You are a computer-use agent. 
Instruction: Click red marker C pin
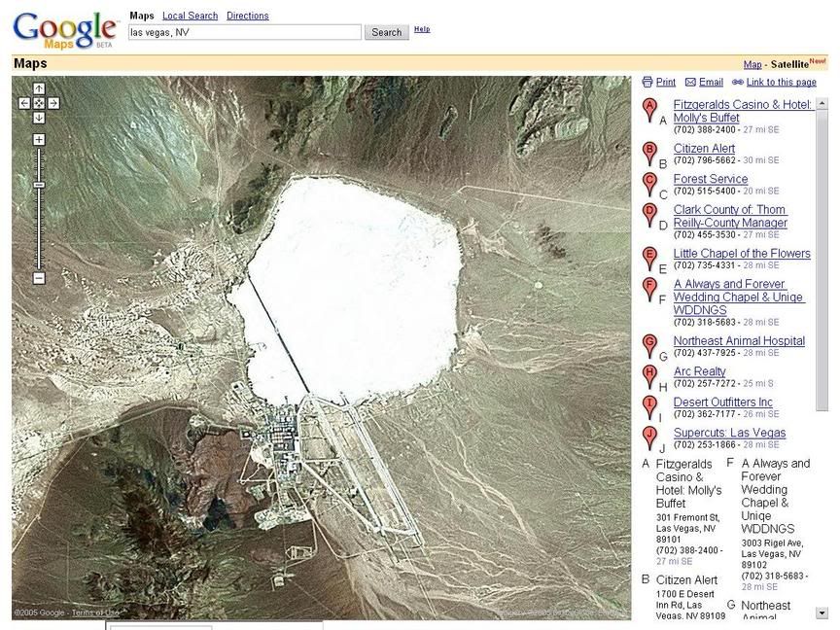pyautogui.click(x=649, y=185)
